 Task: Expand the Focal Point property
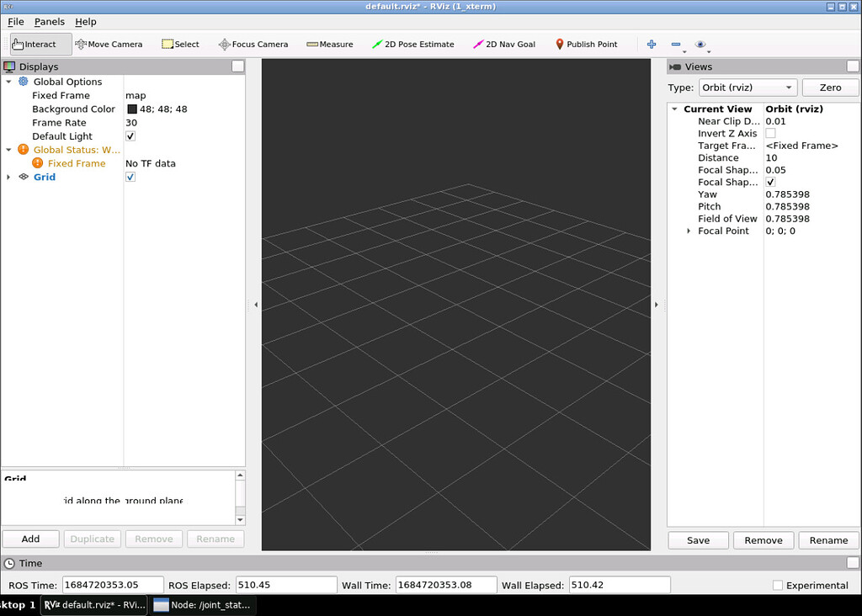point(689,231)
